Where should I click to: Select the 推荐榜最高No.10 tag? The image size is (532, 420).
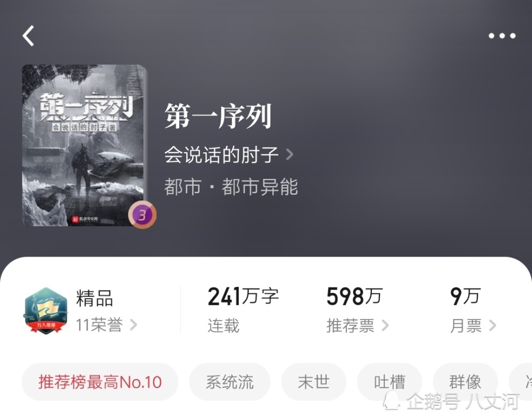pos(100,382)
